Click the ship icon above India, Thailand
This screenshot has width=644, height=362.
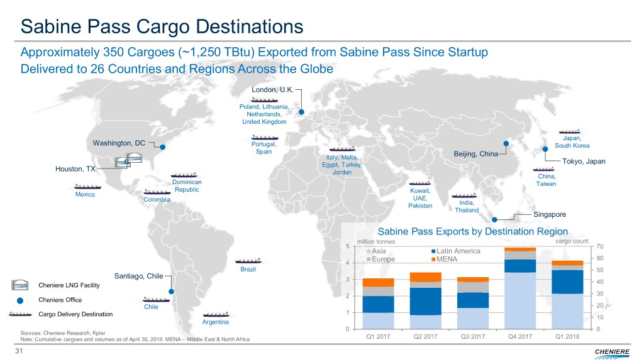click(x=464, y=195)
